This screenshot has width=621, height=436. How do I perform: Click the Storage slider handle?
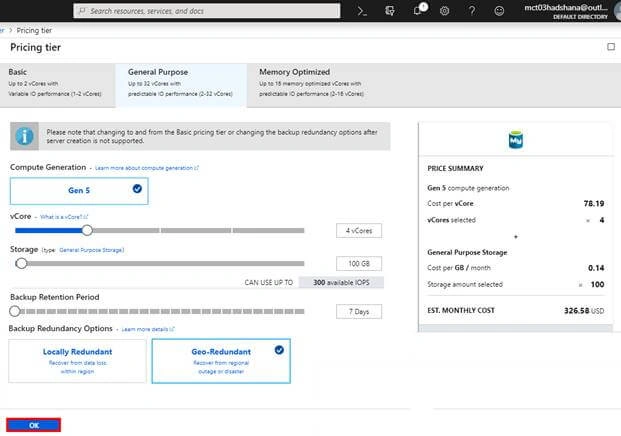coord(21,263)
